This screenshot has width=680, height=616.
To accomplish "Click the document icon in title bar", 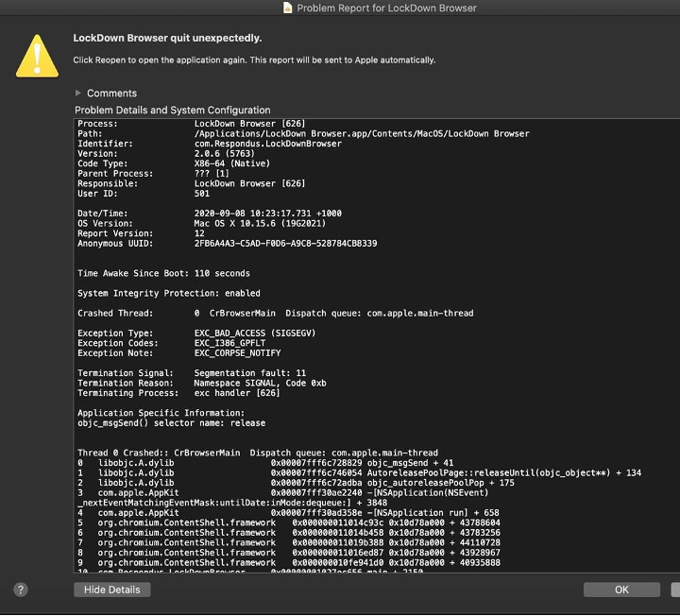I will coord(287,8).
